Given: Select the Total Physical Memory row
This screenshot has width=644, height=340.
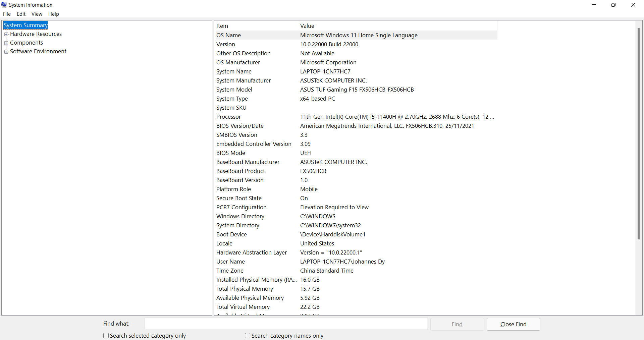Looking at the screenshot, I should click(356, 289).
